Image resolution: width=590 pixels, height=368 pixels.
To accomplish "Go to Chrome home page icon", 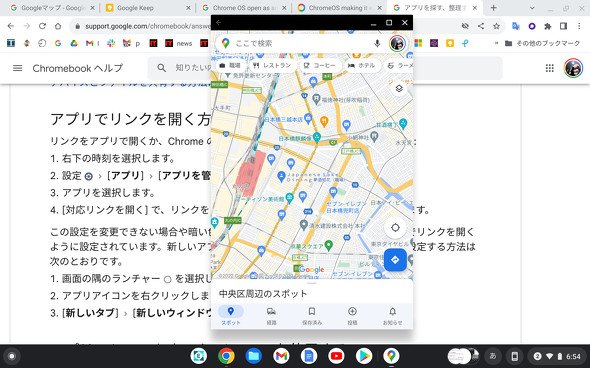I will (x=58, y=26).
